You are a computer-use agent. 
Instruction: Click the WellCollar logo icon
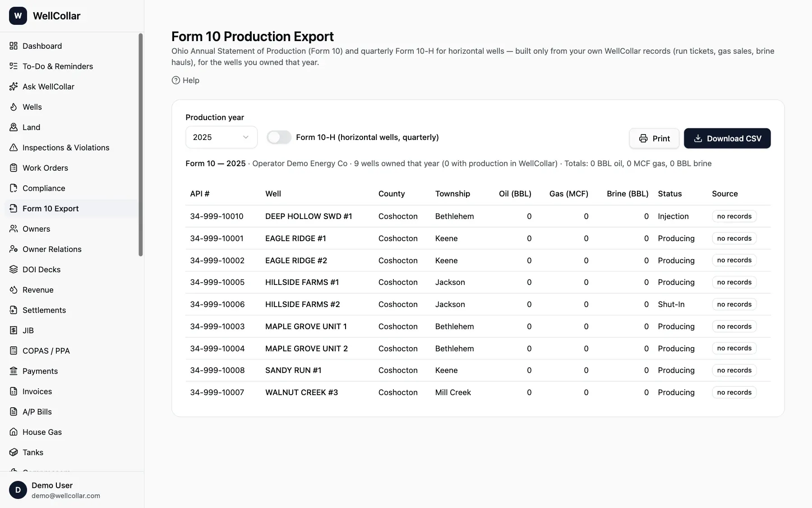[18, 16]
